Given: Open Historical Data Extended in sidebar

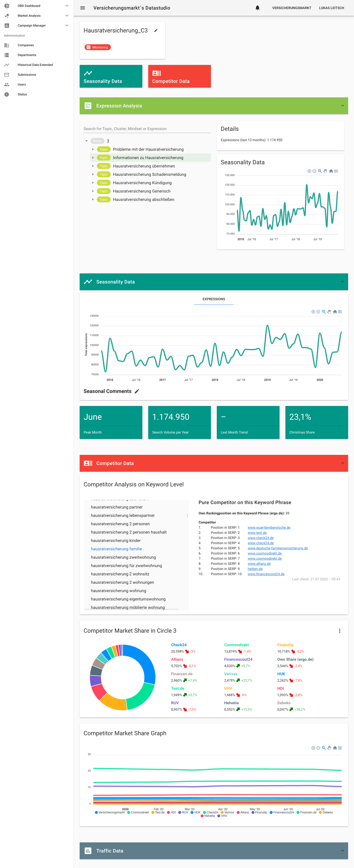Looking at the screenshot, I should pos(35,65).
